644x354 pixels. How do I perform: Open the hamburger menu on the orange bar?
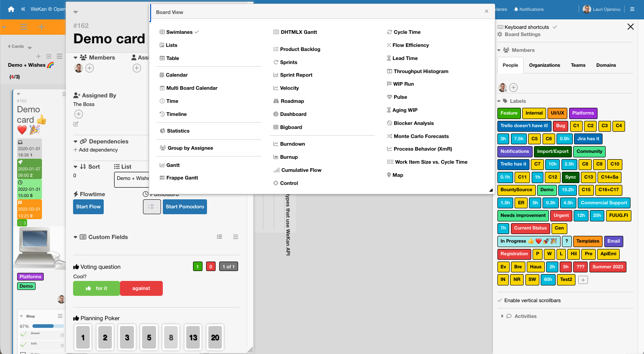[23, 27]
